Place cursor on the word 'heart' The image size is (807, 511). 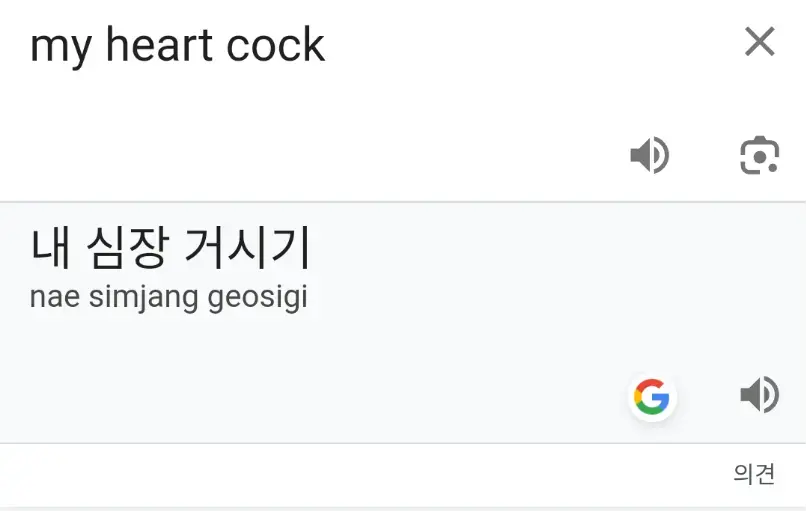[x=159, y=45]
